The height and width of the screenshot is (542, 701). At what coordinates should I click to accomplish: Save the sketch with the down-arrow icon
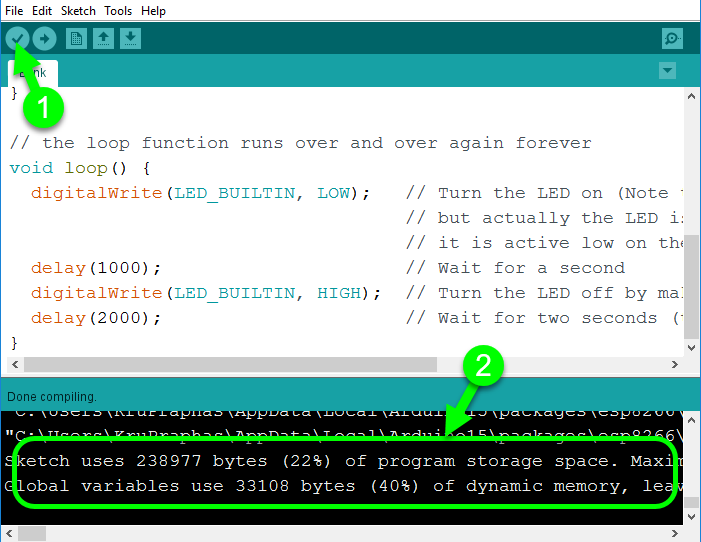[130, 38]
